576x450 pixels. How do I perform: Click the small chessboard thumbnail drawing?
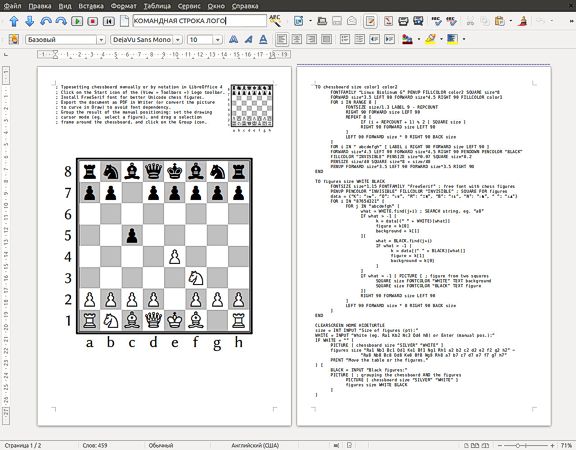coord(252,108)
